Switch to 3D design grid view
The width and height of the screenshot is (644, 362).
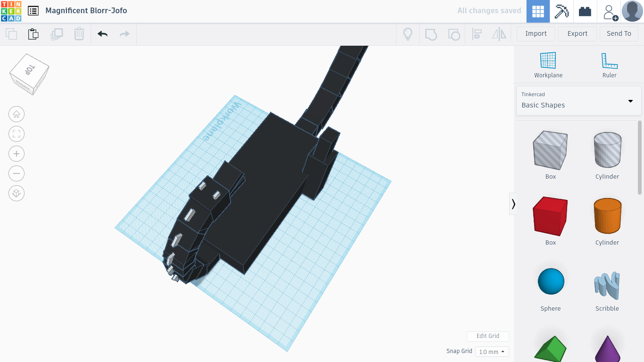(x=538, y=11)
